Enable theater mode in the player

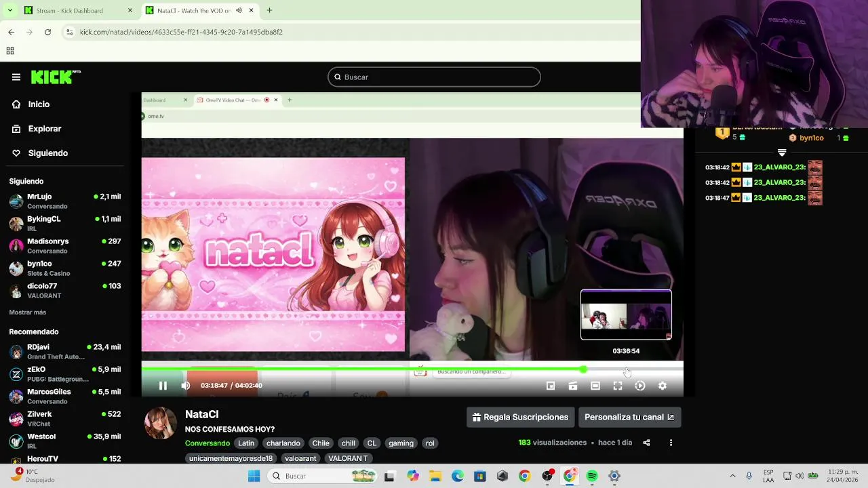(x=595, y=386)
